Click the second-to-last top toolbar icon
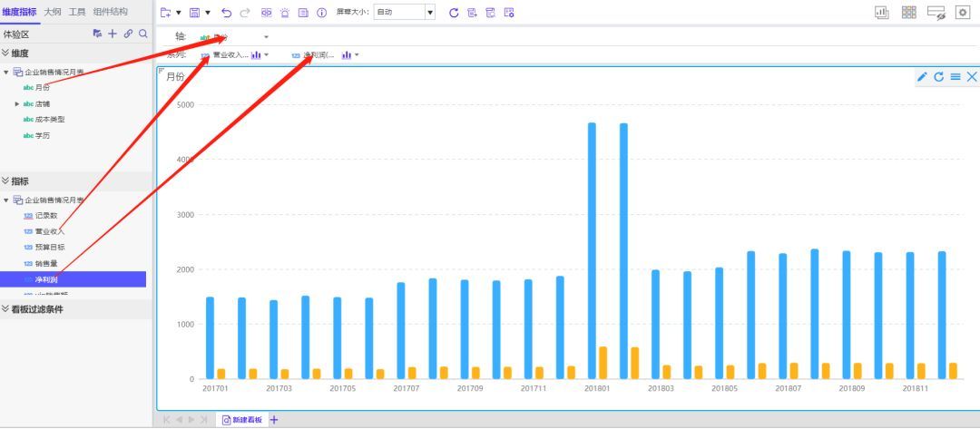This screenshot has width=980, height=429. [491, 13]
